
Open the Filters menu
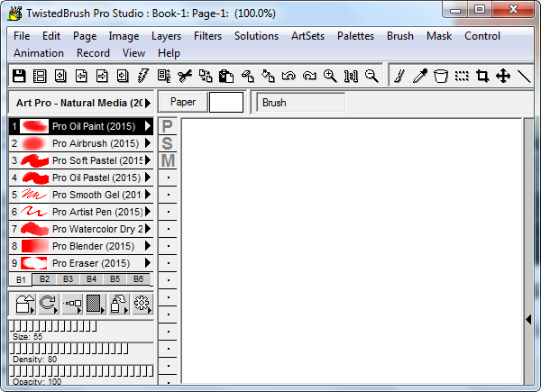click(207, 36)
